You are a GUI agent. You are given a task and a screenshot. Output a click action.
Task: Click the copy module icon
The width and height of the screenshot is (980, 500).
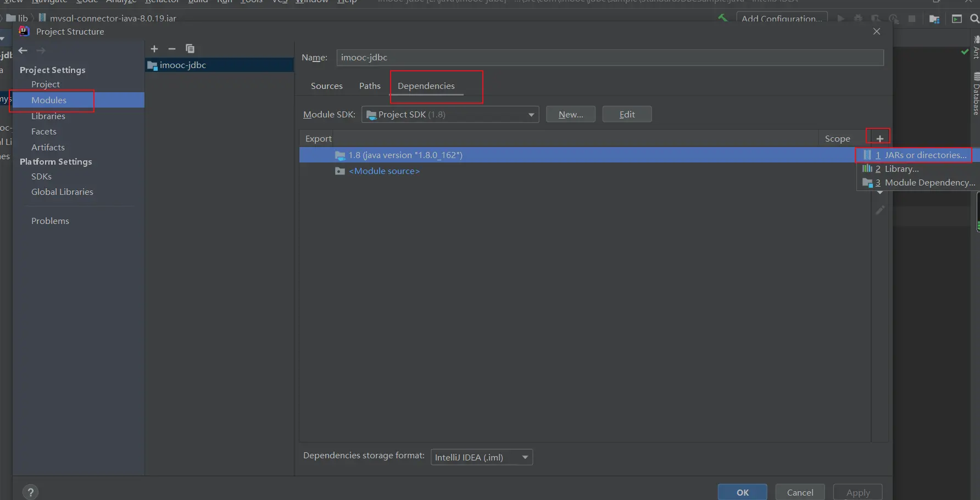click(x=190, y=49)
